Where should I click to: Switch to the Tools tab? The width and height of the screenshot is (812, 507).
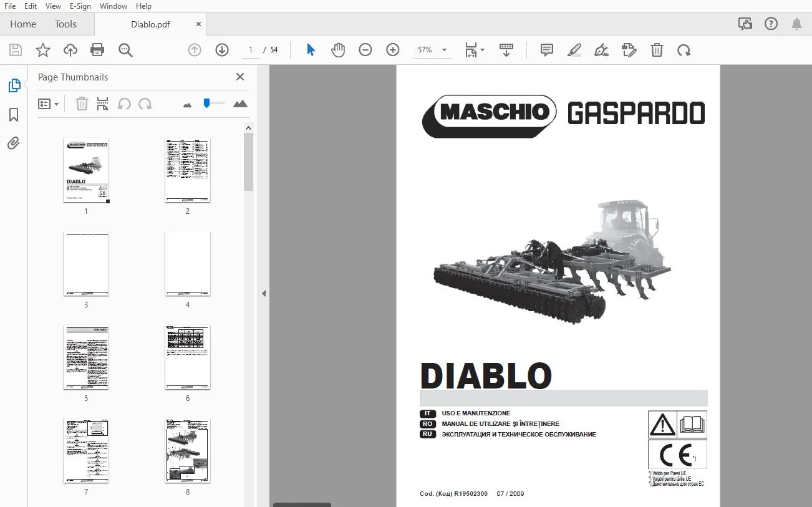click(x=65, y=24)
